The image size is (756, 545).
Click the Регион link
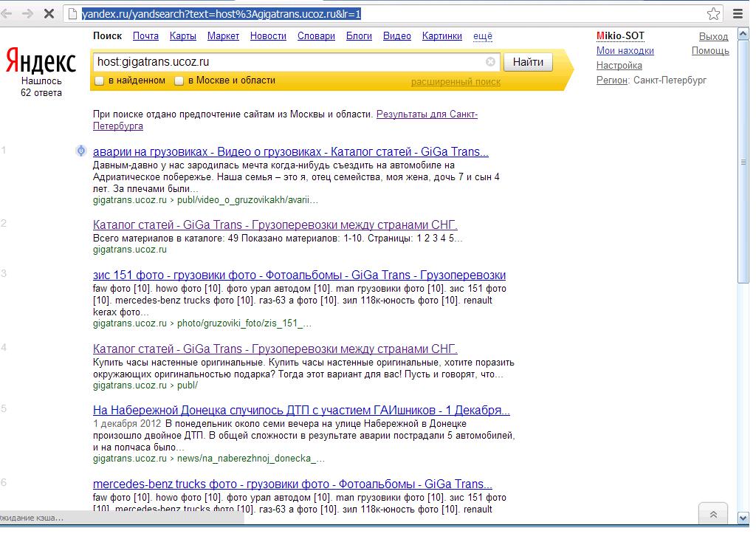612,80
